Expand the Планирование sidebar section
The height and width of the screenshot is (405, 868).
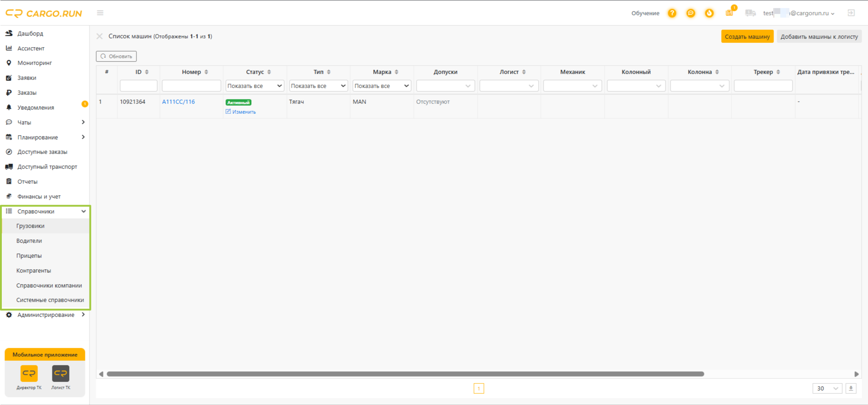click(45, 137)
